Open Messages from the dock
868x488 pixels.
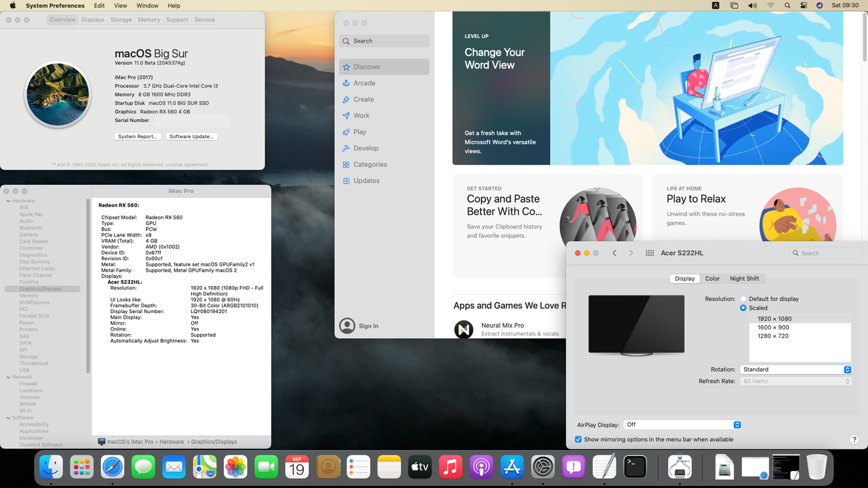pos(143,466)
